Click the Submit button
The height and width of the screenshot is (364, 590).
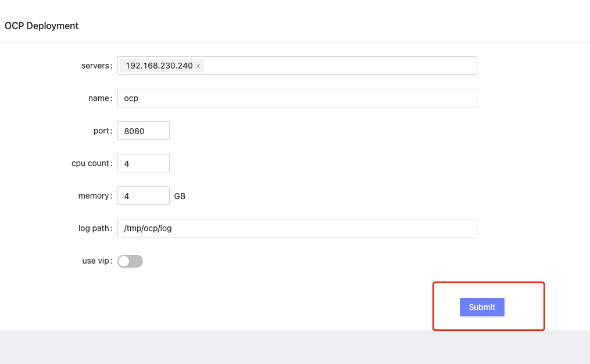482,307
